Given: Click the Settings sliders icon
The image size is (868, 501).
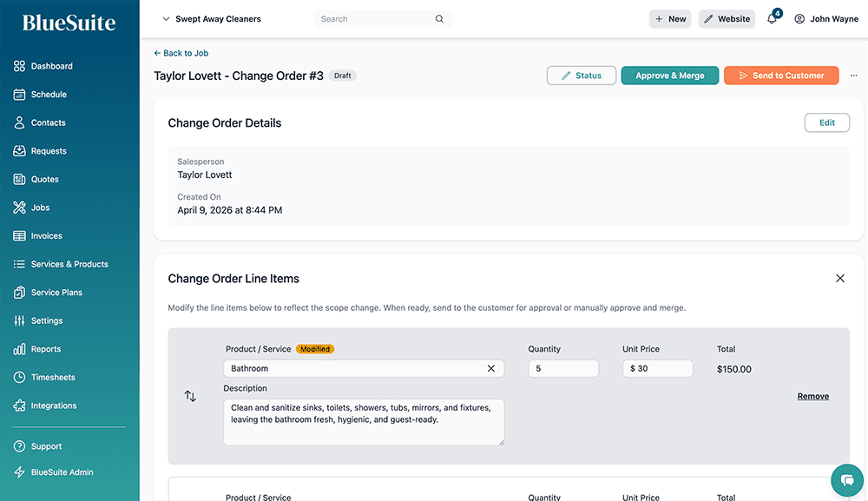Looking at the screenshot, I should click(19, 320).
